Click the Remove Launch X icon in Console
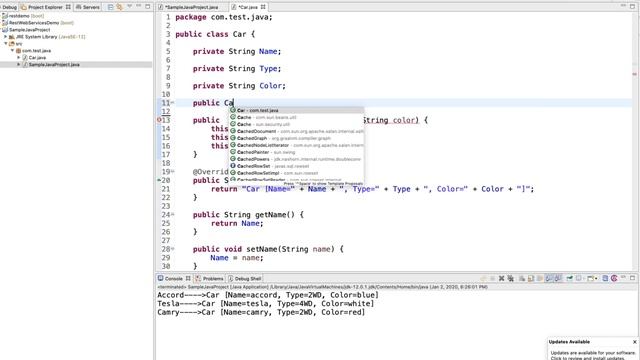Screen dimensions: 640x360 pos(502,278)
